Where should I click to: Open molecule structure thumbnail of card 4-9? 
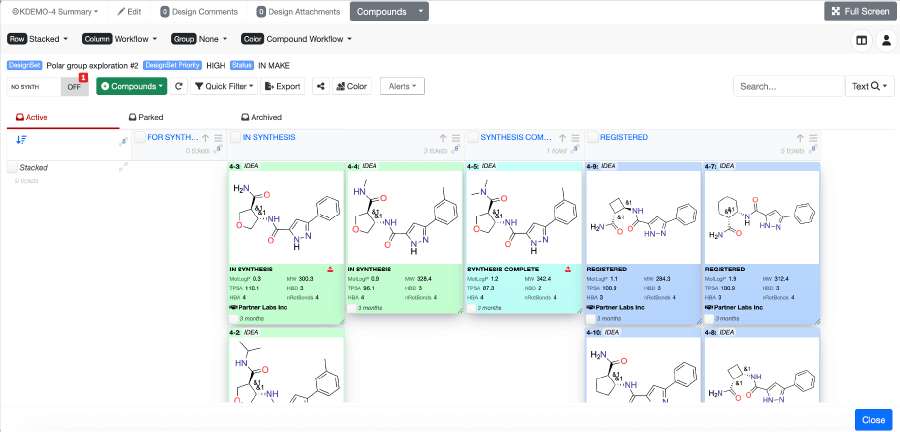point(643,217)
